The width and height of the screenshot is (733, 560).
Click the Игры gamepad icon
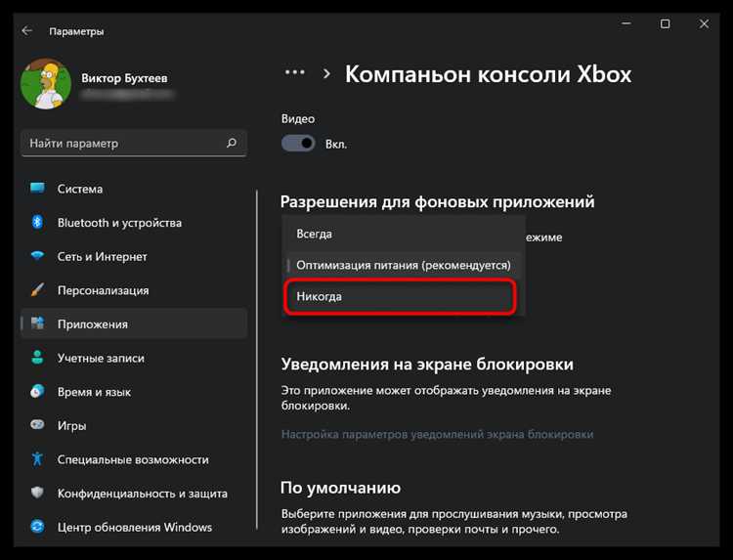(37, 425)
